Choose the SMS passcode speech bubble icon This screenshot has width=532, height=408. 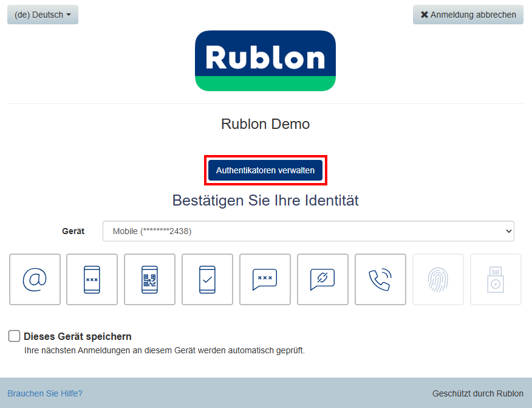coord(265,279)
